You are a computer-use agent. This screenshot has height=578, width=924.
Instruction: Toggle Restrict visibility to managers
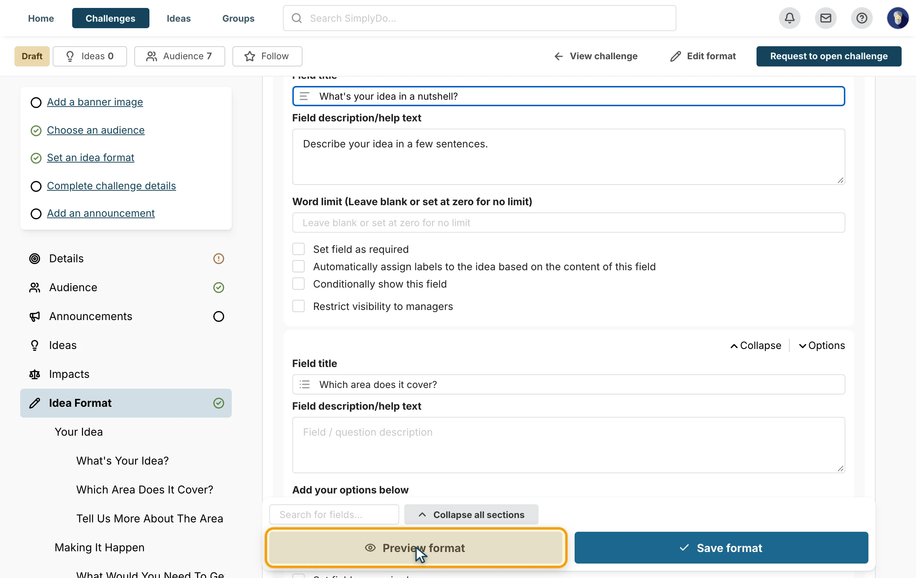(298, 306)
